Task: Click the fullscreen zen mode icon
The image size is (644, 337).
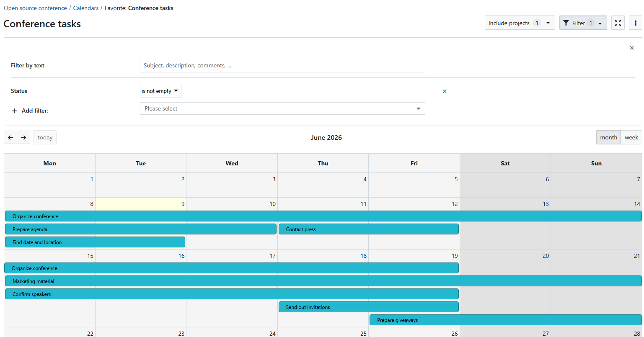Action: point(618,23)
